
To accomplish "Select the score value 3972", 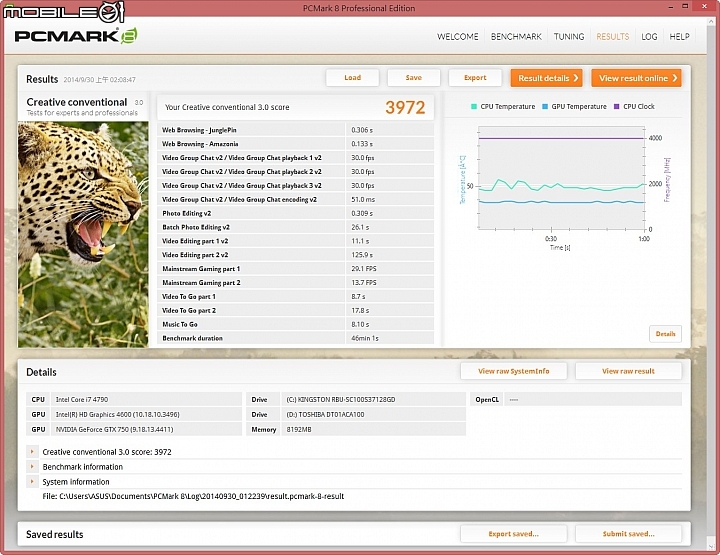I will pyautogui.click(x=405, y=107).
